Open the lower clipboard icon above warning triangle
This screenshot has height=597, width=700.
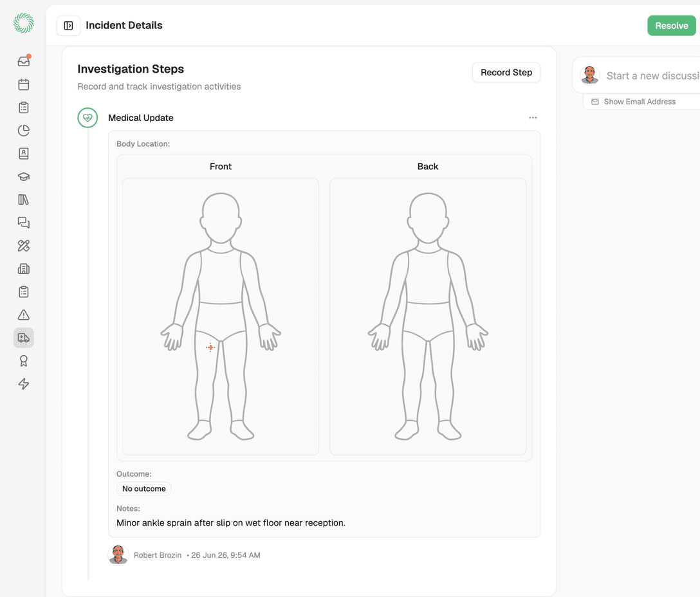[24, 292]
